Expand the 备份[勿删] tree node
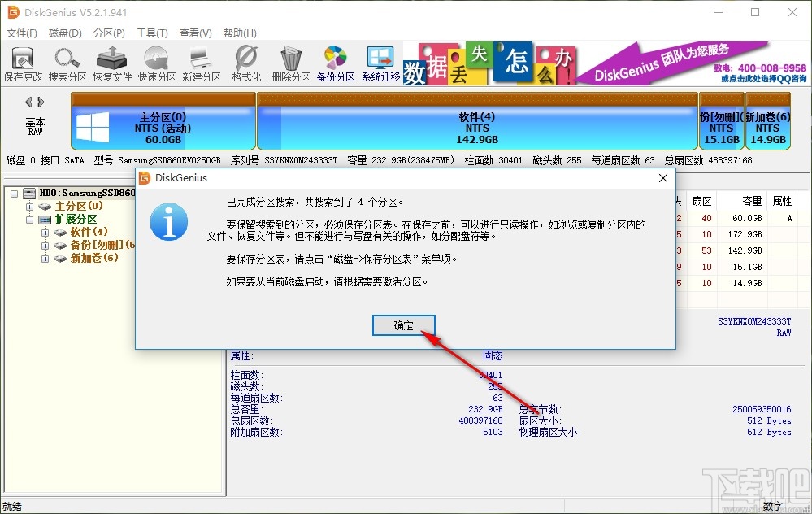 45,246
